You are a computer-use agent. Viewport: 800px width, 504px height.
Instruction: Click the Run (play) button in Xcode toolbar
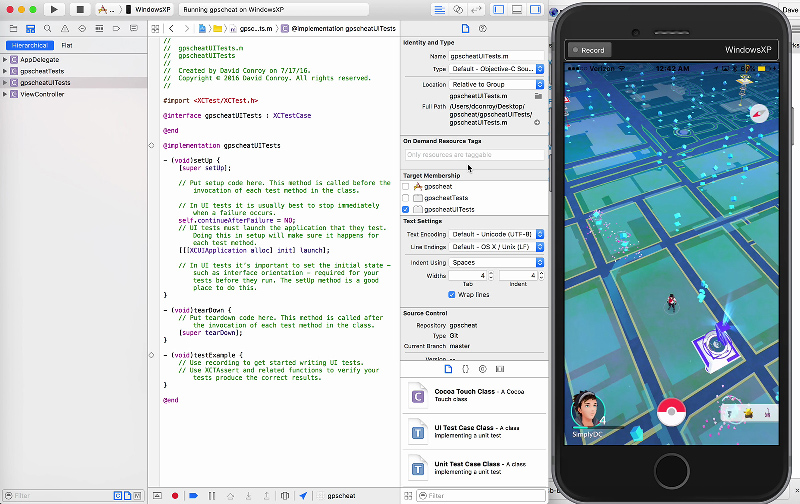[x=53, y=9]
